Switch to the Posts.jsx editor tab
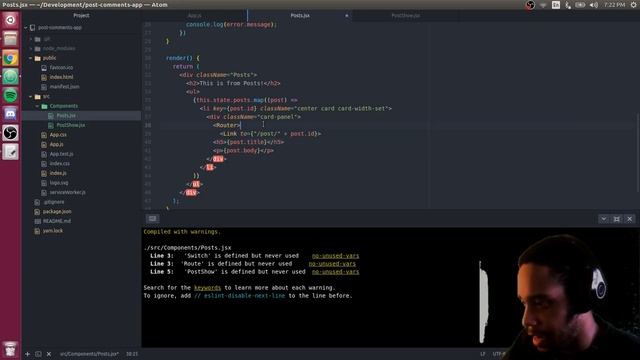 300,16
